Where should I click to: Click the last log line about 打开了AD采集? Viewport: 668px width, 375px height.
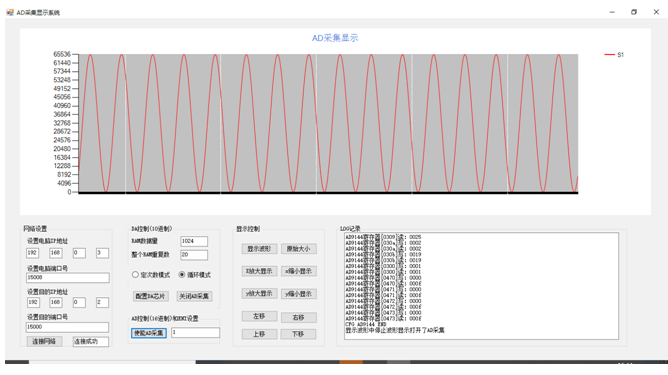pyautogui.click(x=394, y=330)
